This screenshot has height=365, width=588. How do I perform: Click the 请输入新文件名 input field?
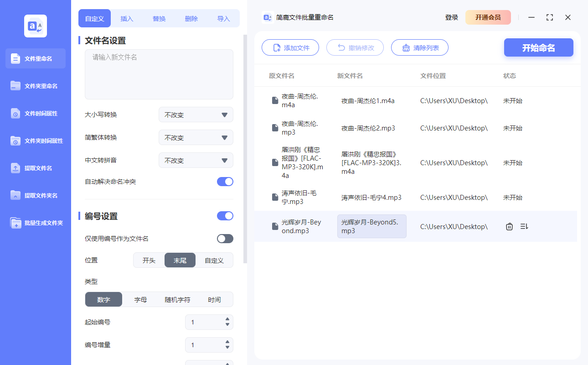click(159, 73)
